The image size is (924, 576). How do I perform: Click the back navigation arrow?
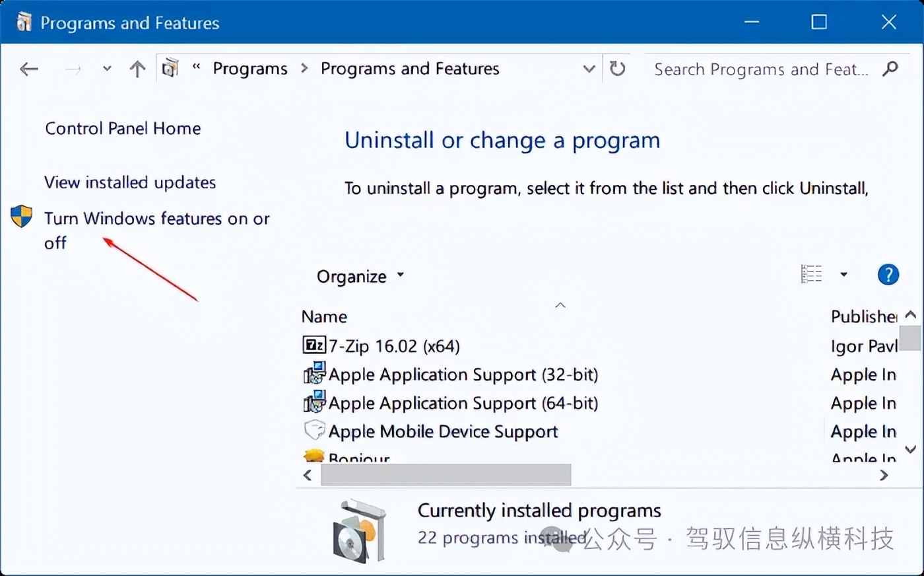29,69
